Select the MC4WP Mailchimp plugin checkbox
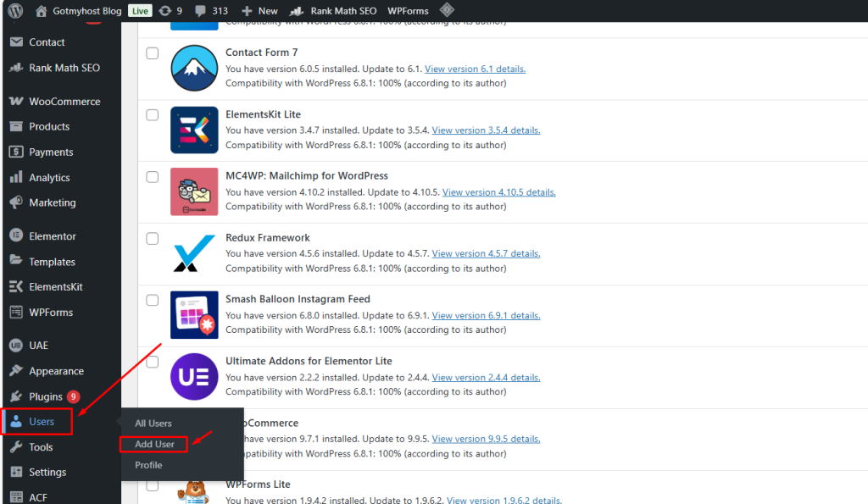The image size is (868, 504). point(153,177)
